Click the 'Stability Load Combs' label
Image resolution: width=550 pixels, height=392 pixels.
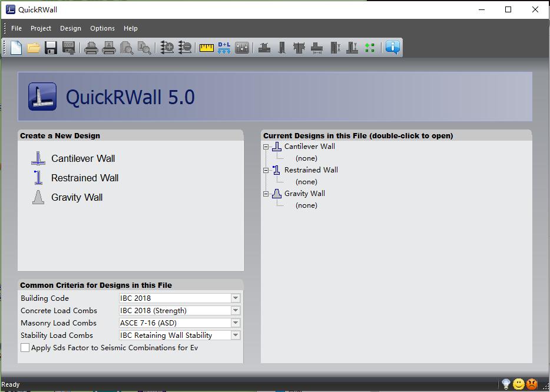point(57,335)
